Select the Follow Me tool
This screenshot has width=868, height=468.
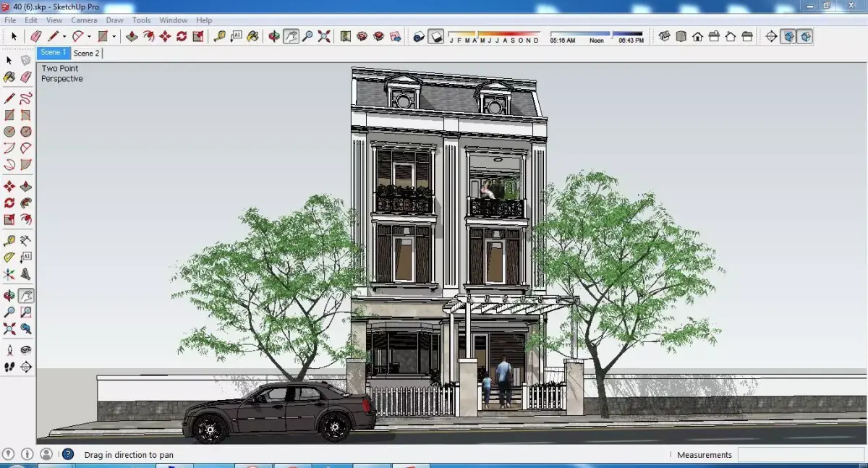pos(26,203)
